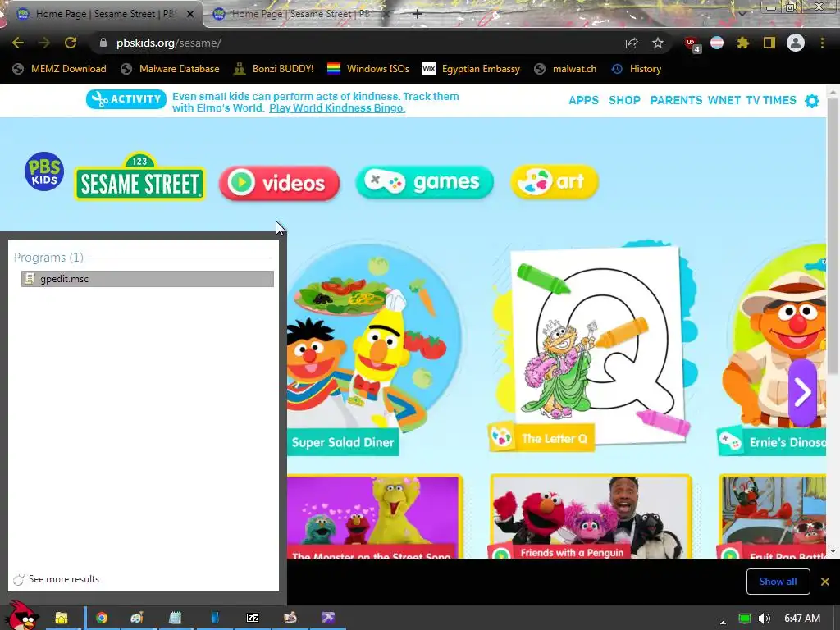The image size is (840, 630).
Task: Open the Super Salad Diner game thumbnail
Action: 374,349
